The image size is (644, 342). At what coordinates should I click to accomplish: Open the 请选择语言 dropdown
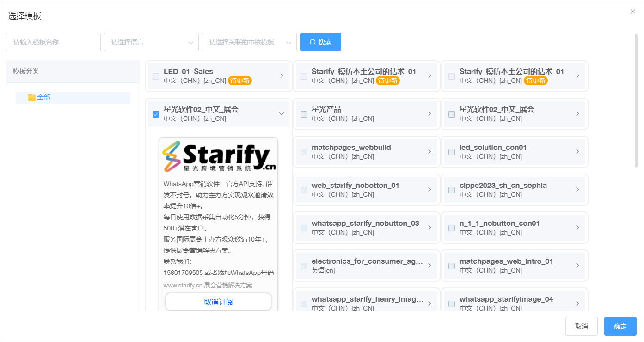click(x=151, y=42)
